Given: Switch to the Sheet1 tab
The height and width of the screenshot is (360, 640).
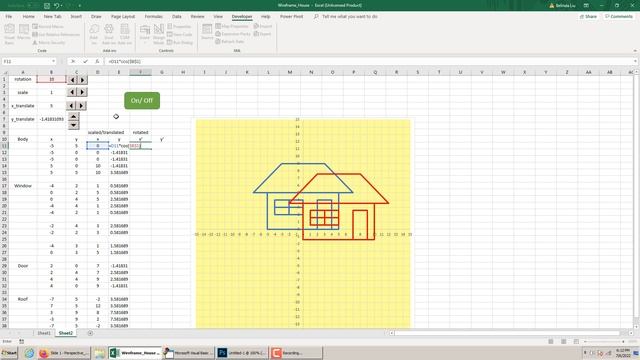Looking at the screenshot, I should coord(44,333).
